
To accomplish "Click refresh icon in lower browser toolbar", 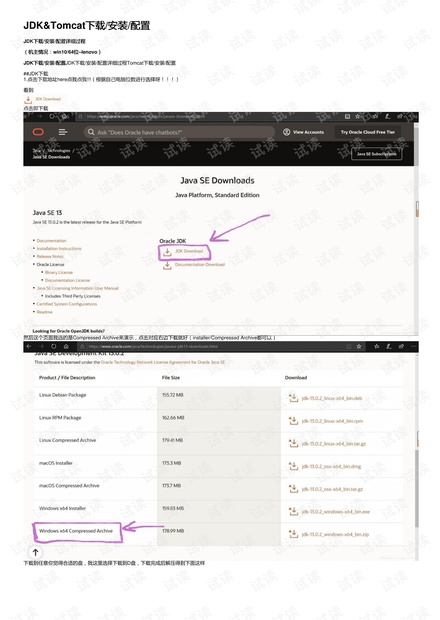I will [x=54, y=346].
